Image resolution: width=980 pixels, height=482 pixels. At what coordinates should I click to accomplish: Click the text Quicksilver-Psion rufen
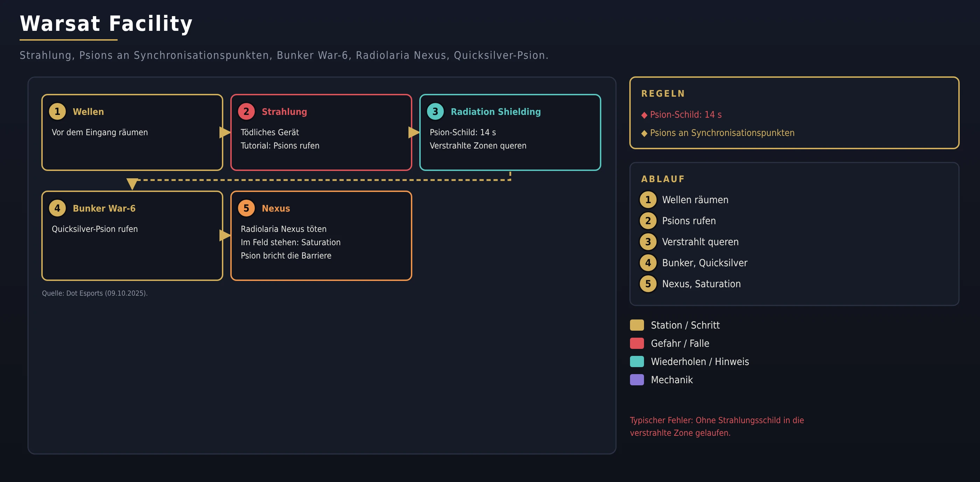(95, 229)
